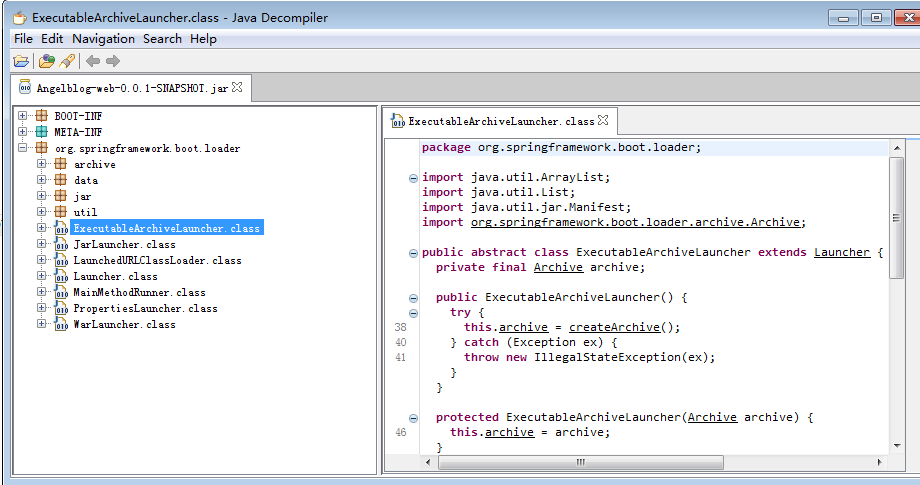Screen dimensions: 920x485
Task: Click the ExecutableArchiveLauncher.class file icon in tree
Action: point(61,228)
